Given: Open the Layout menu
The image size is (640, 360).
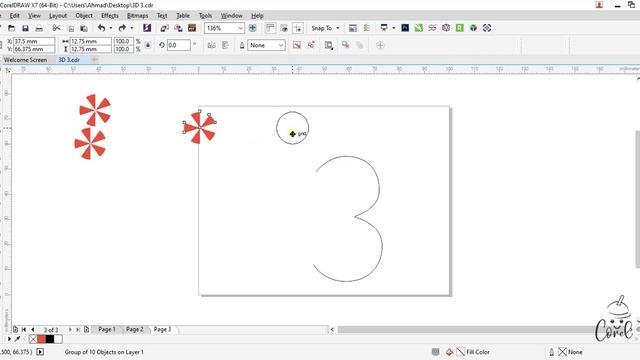Looking at the screenshot, I should tap(58, 16).
